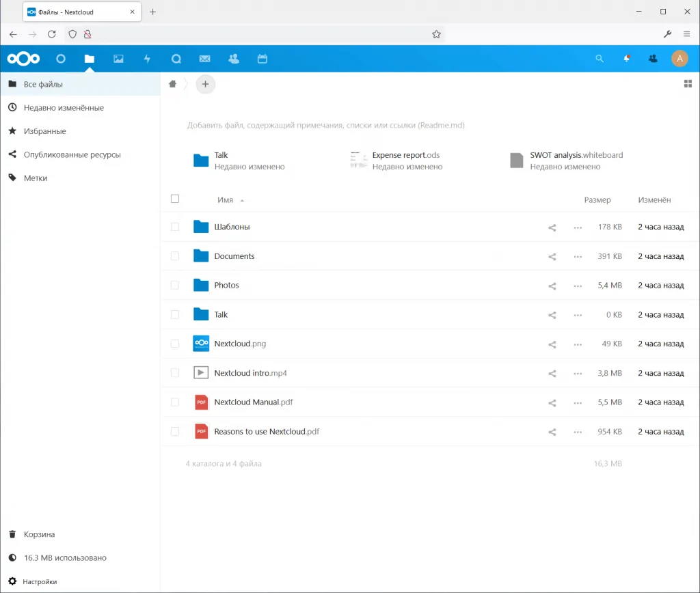Open the Nextcloud.png thumbnail
Screen dimensions: 700x593
201,344
